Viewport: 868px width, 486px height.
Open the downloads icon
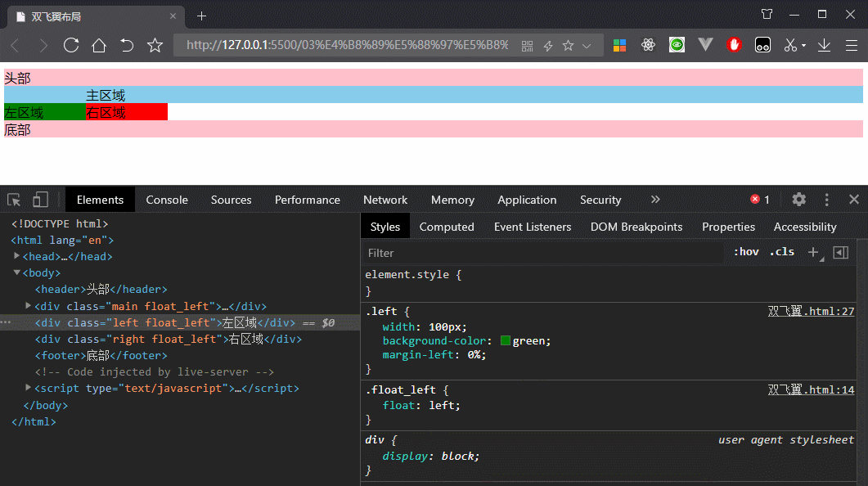[824, 45]
